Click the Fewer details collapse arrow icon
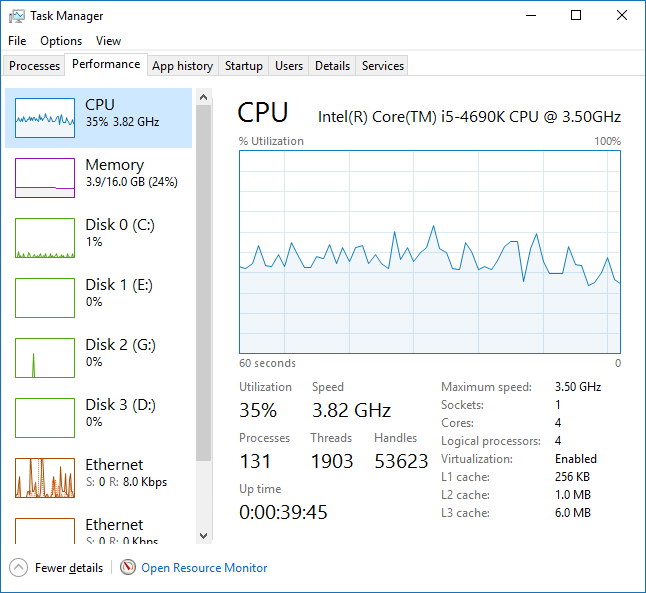The width and height of the screenshot is (646, 593). click(18, 568)
